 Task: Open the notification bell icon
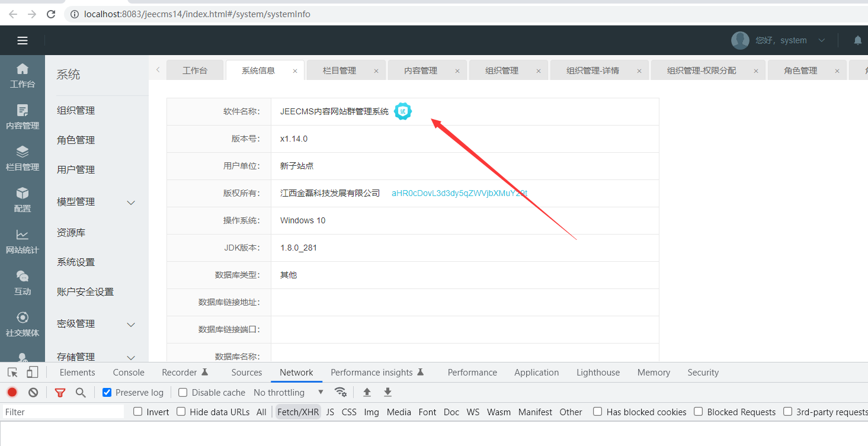pyautogui.click(x=857, y=40)
